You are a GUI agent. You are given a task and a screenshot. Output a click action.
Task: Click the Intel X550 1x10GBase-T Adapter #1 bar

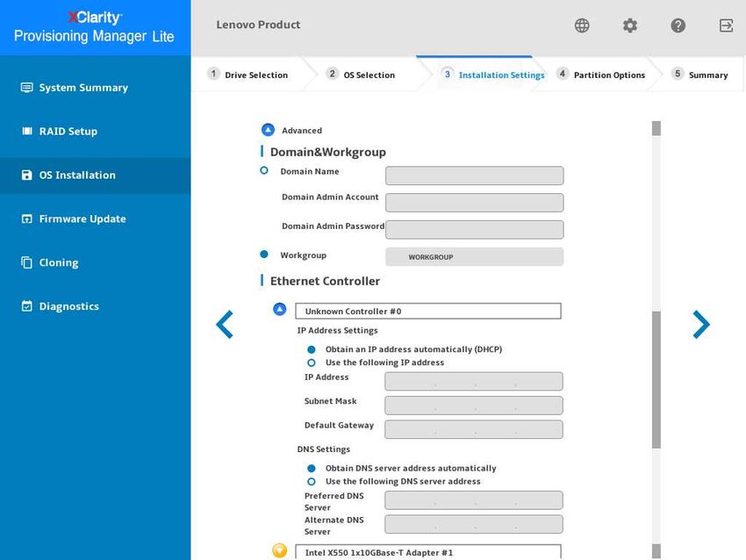tap(428, 552)
